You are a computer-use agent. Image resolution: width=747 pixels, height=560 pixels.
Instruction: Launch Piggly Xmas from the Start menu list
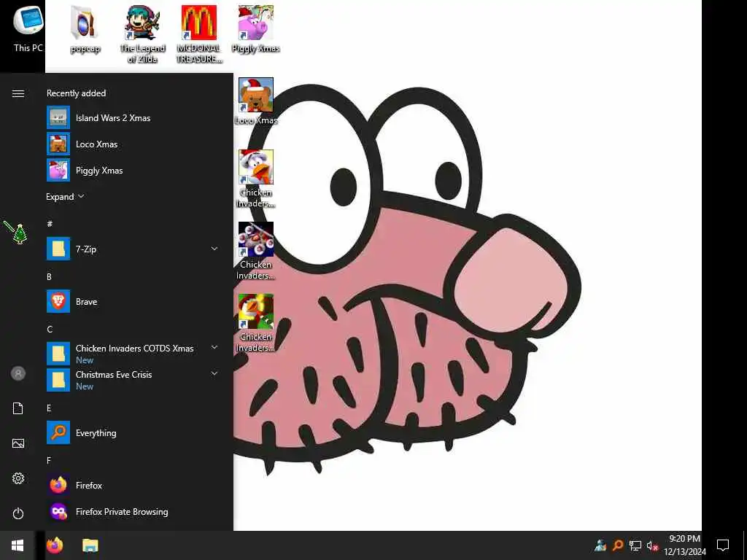133,170
